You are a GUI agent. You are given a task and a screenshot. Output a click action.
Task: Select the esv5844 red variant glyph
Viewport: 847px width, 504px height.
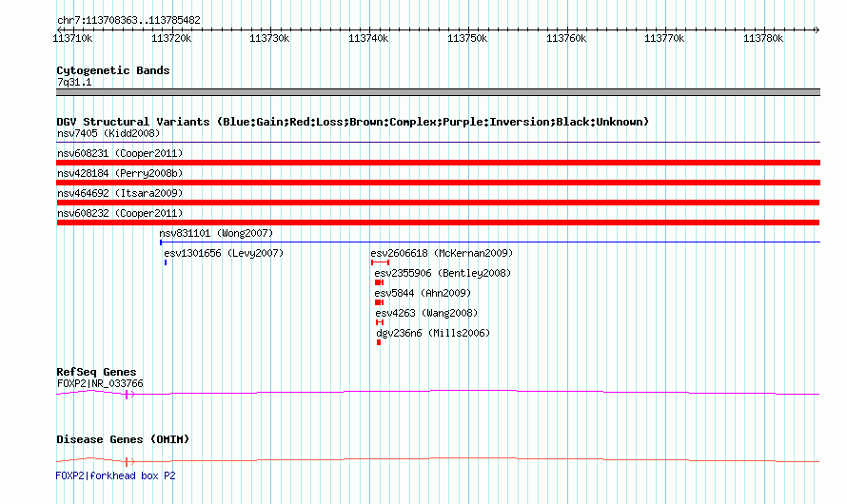tap(379, 302)
